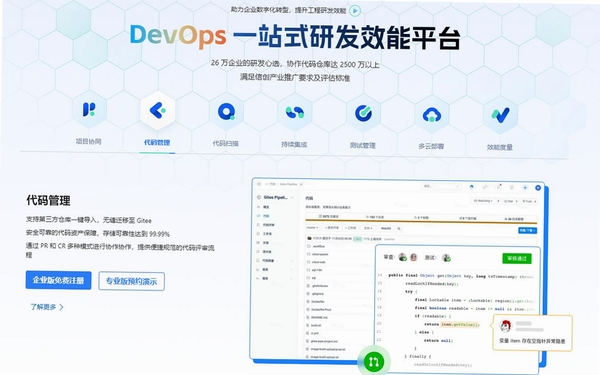Screen dimensions: 600x375
Task: Open the 代码扫描 product icon
Action: click(x=226, y=112)
